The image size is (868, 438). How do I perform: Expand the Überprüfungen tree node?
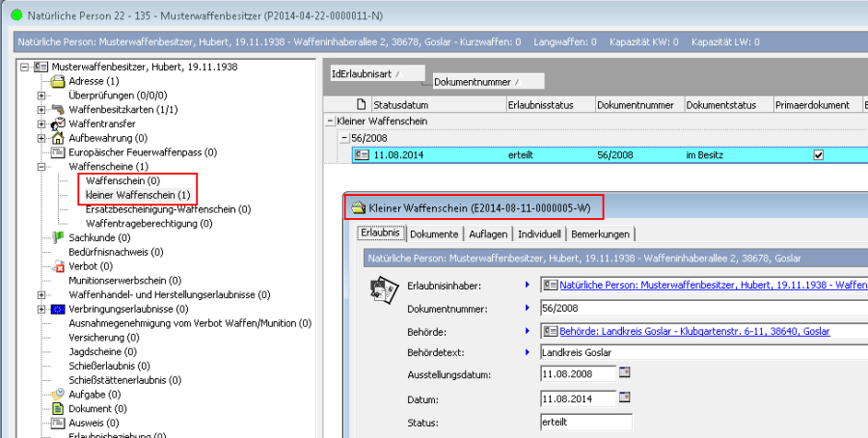41,96
